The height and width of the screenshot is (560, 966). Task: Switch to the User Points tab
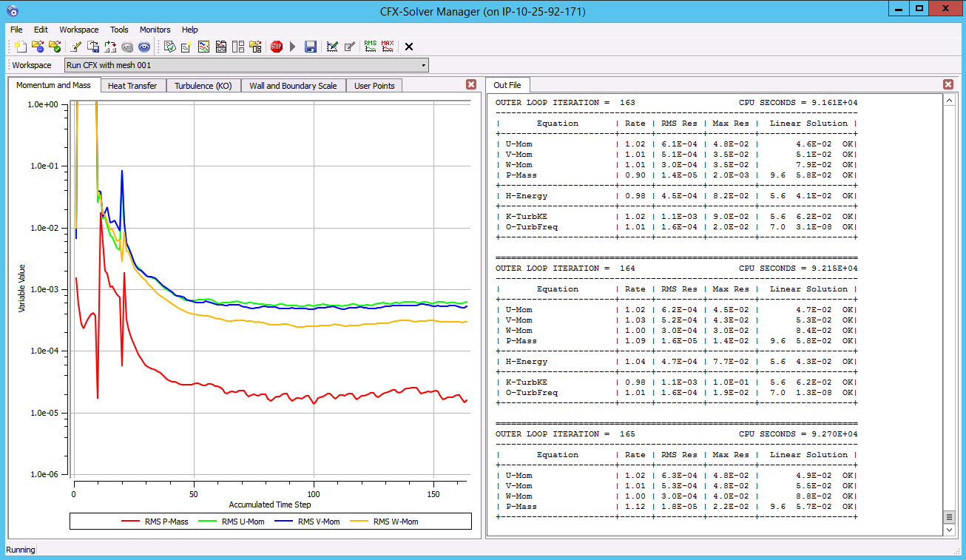pos(374,86)
